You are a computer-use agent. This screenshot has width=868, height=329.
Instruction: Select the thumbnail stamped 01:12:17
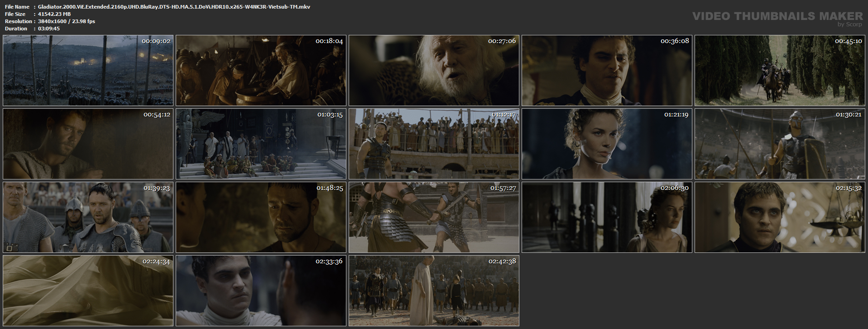click(434, 144)
